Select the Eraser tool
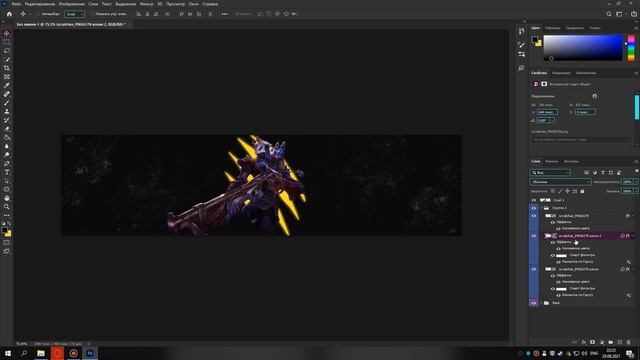 point(7,129)
